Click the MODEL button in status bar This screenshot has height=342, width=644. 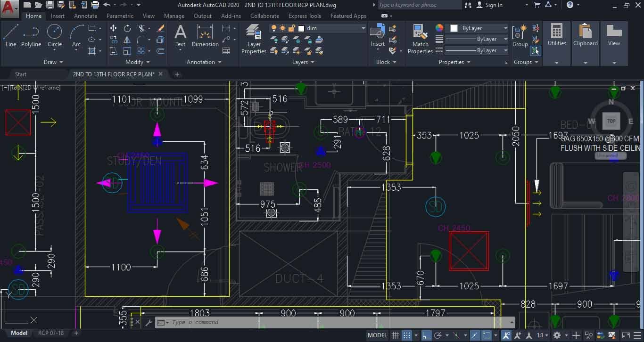[x=377, y=335]
